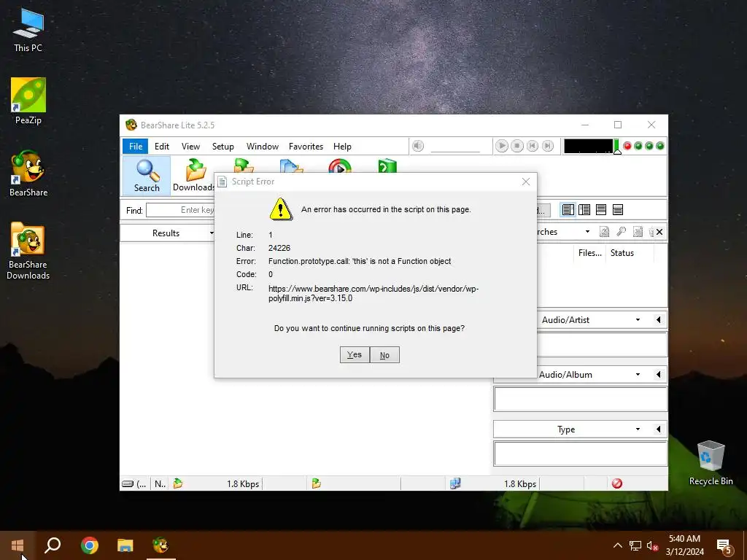The height and width of the screenshot is (560, 747).
Task: Select the fourth panel layout icon
Action: click(x=618, y=209)
